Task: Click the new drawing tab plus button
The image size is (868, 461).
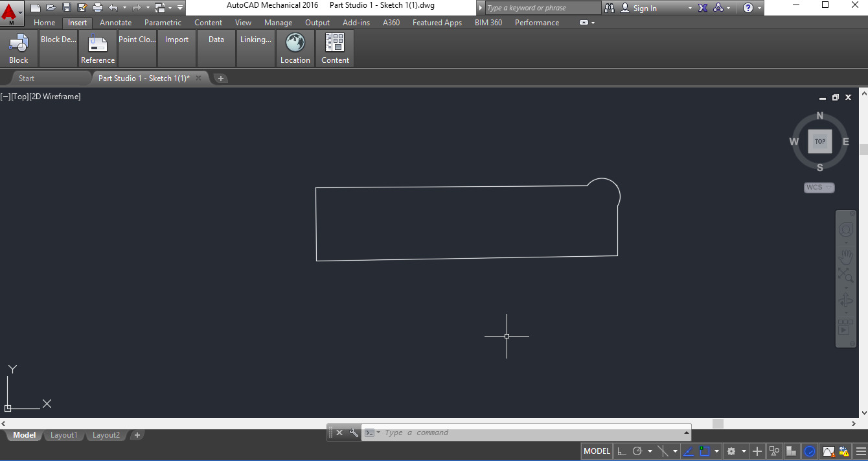Action: [x=221, y=78]
